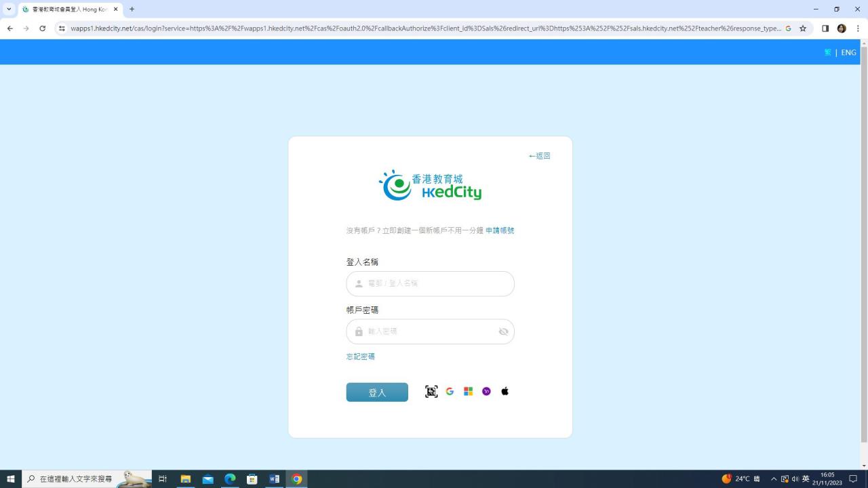The height and width of the screenshot is (488, 868).
Task: Open Task View on taskbar
Action: click(163, 479)
